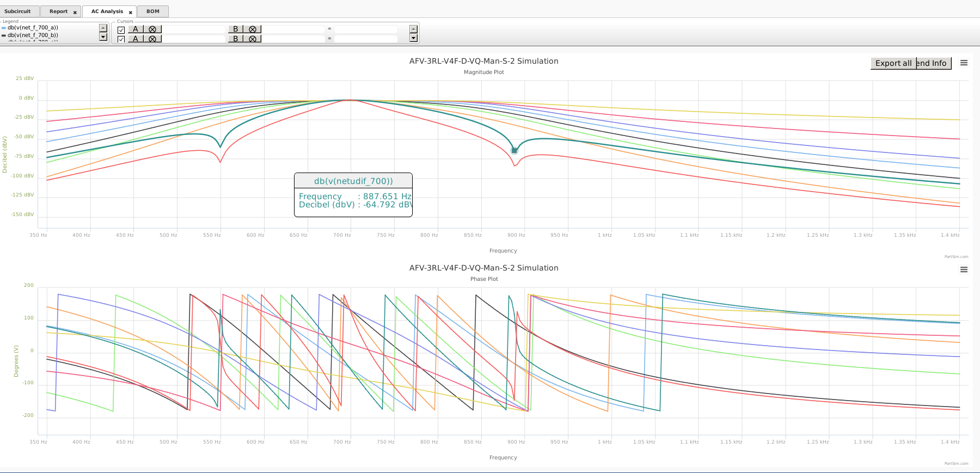Clear cursor A in the first cursor row
Image resolution: width=980 pixels, height=473 pixels.
click(152, 29)
